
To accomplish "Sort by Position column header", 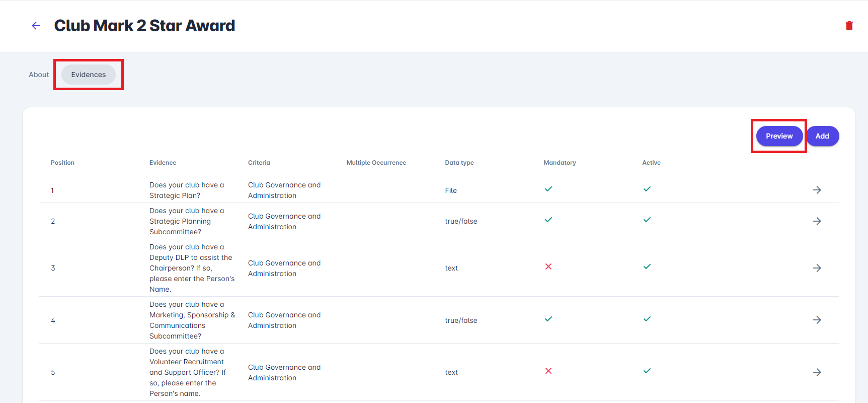I will point(62,163).
